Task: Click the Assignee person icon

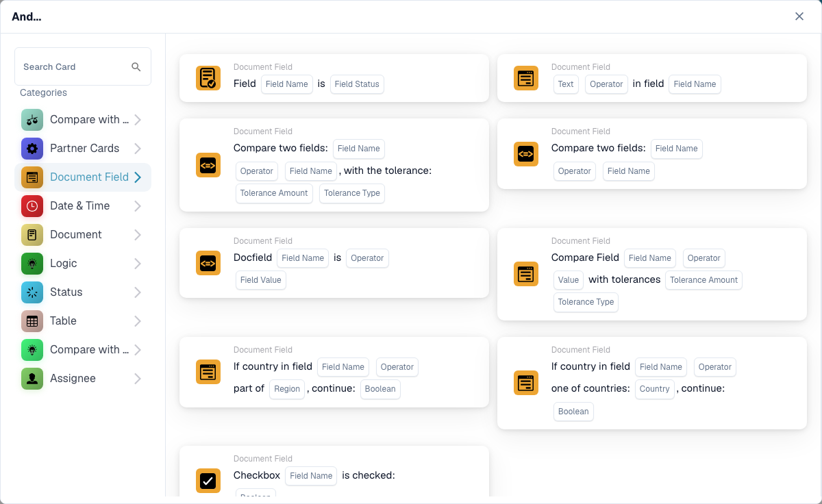Action: tap(32, 379)
